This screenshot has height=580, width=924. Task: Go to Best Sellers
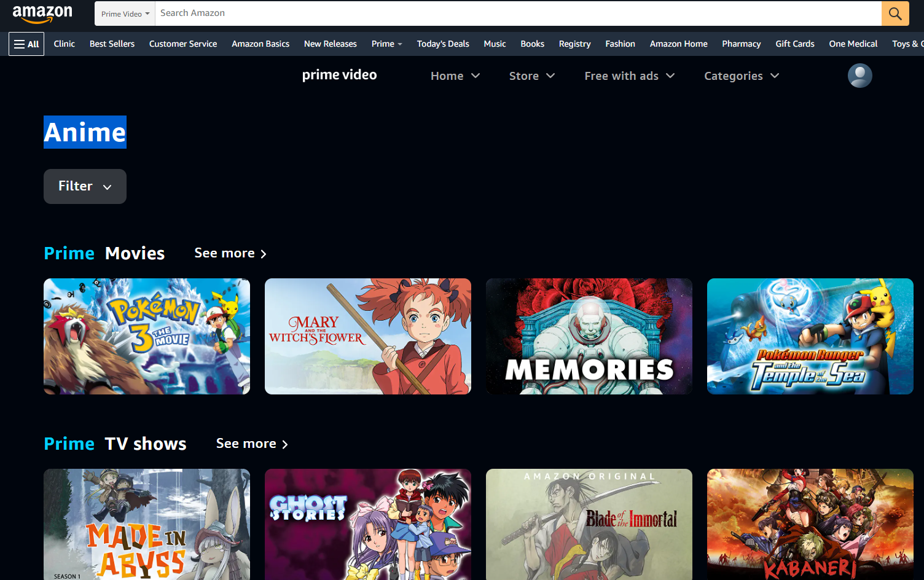[112, 44]
